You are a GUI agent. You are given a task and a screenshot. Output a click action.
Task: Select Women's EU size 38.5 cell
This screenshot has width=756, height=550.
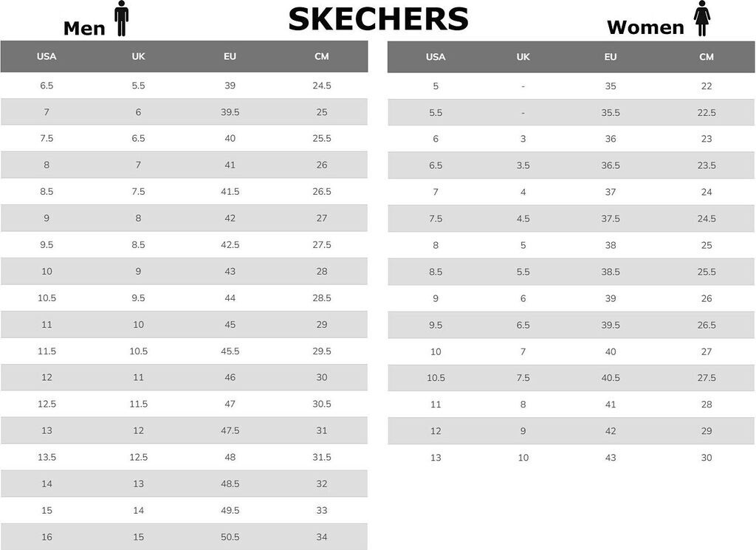(611, 272)
